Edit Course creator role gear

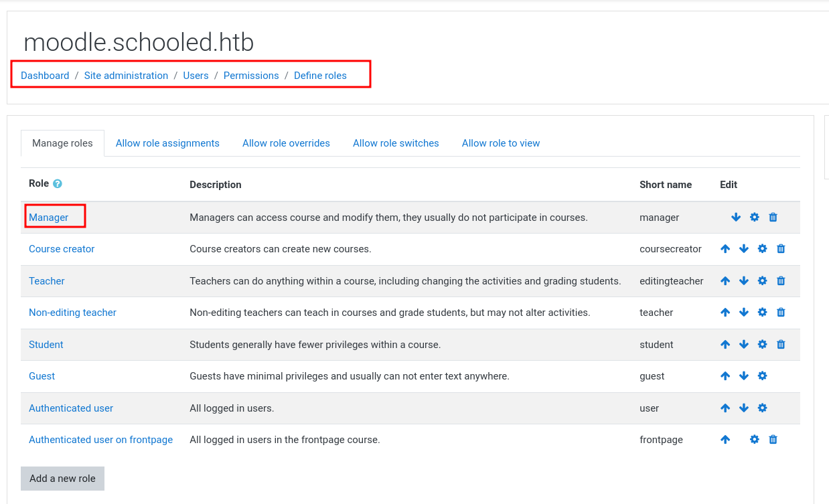pyautogui.click(x=762, y=249)
